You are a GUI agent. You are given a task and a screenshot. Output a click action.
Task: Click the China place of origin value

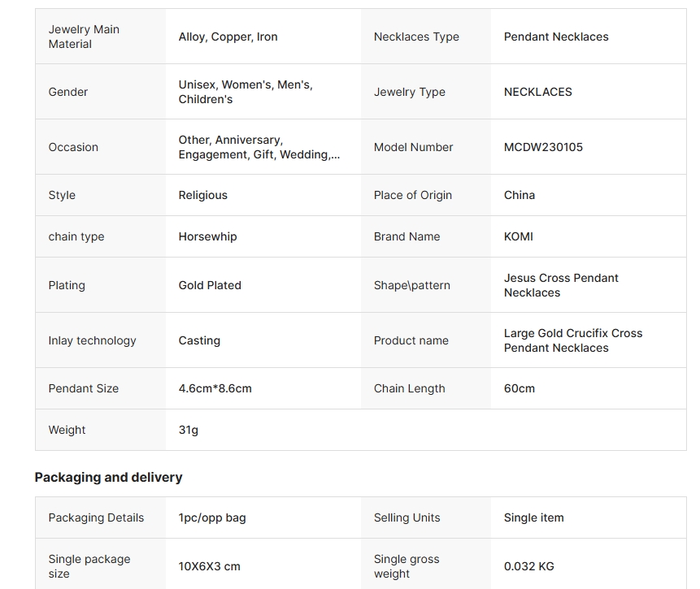[x=520, y=195]
